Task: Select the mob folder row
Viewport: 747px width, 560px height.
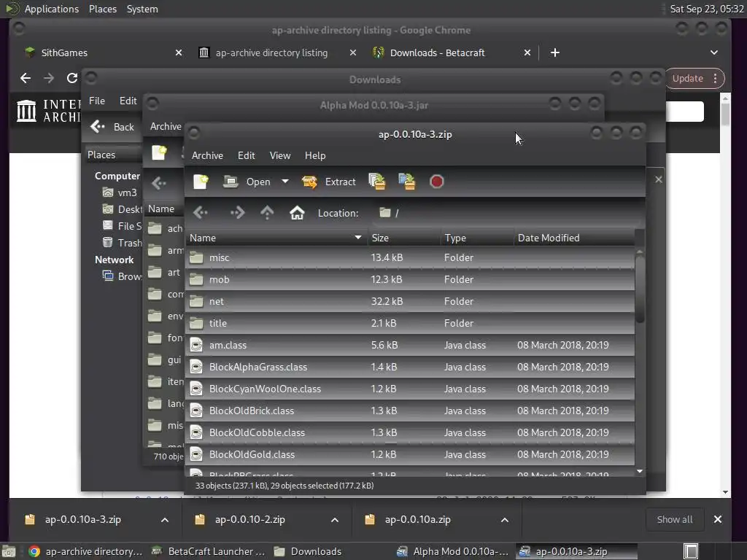Action: (x=410, y=279)
